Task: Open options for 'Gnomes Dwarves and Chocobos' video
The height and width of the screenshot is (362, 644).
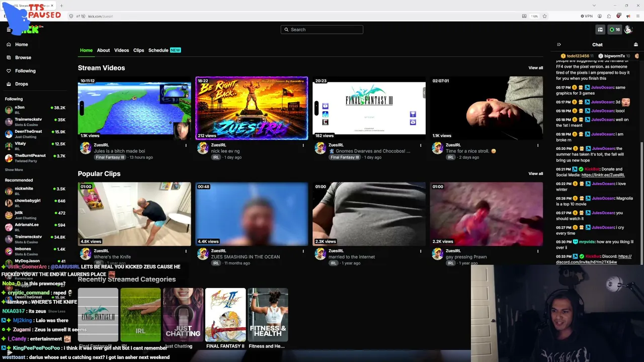Action: 421,145
